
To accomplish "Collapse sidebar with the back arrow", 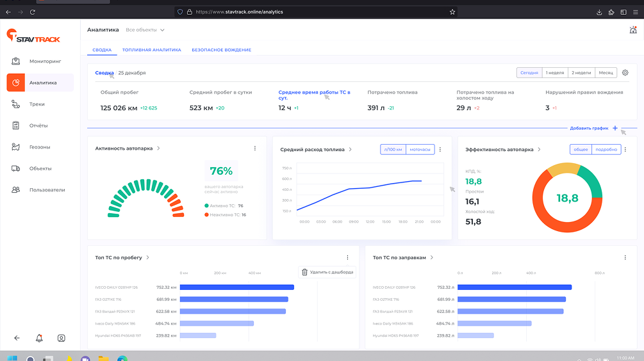I will click(17, 338).
